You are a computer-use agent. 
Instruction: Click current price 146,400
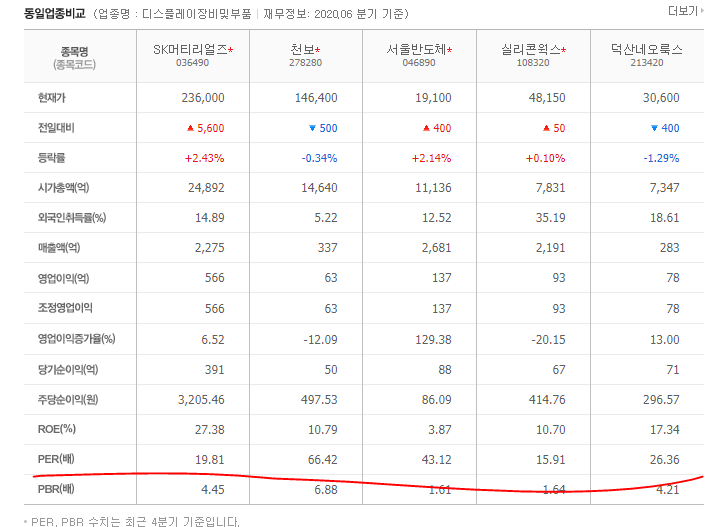[x=316, y=98]
